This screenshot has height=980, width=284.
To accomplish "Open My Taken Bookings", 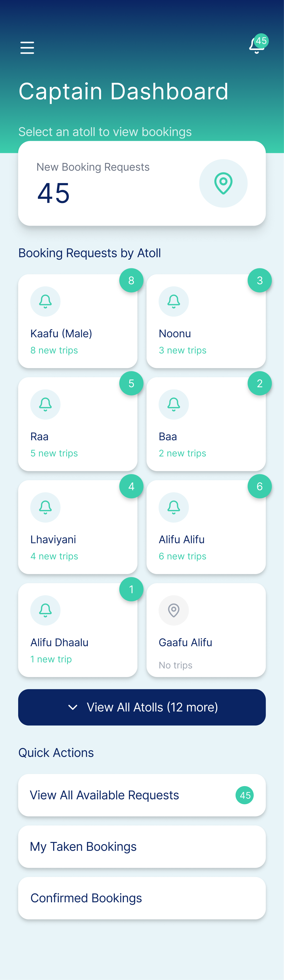I will pos(142,846).
